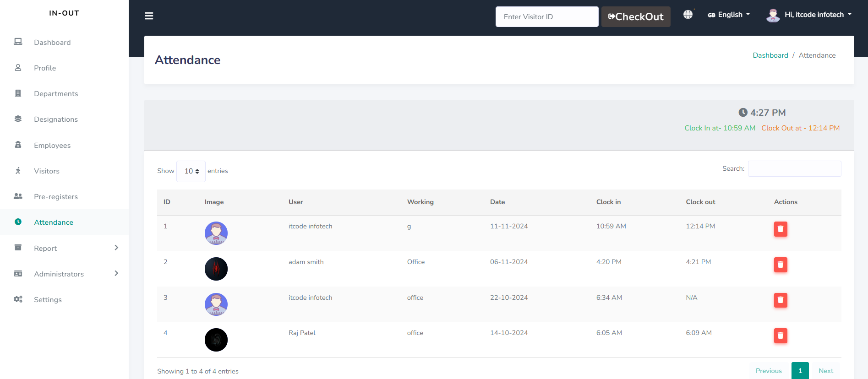The image size is (868, 379).
Task: Click itcode infotech avatar in row 1
Action: [216, 233]
